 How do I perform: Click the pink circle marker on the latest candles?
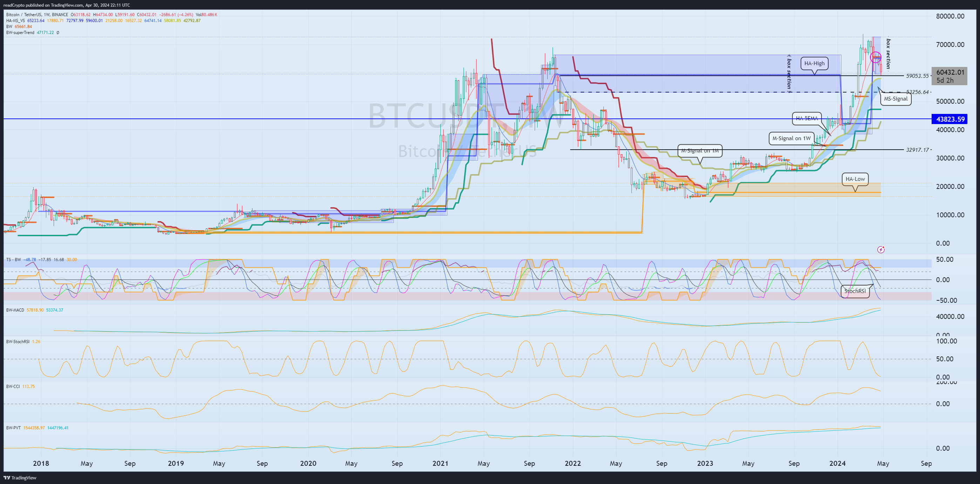coord(876,57)
